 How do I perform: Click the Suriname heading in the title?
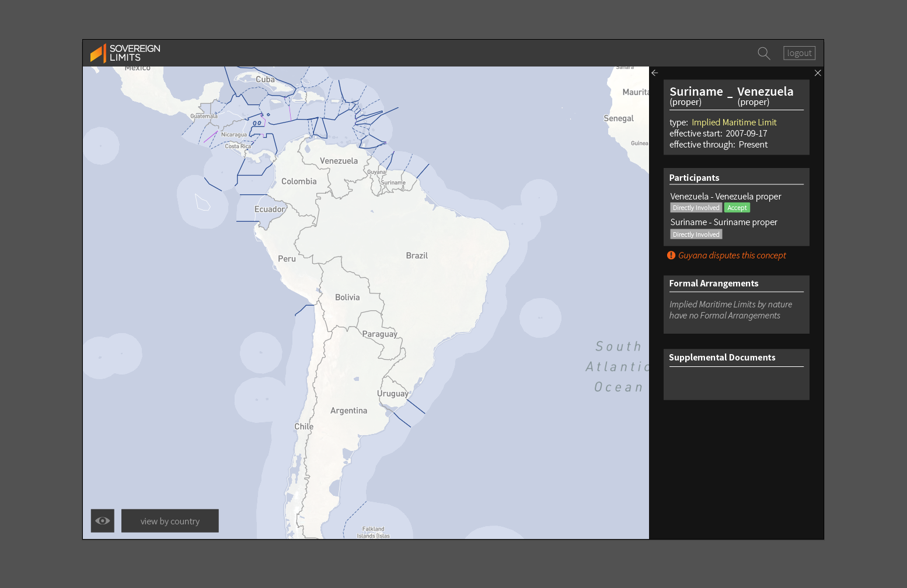coord(696,92)
